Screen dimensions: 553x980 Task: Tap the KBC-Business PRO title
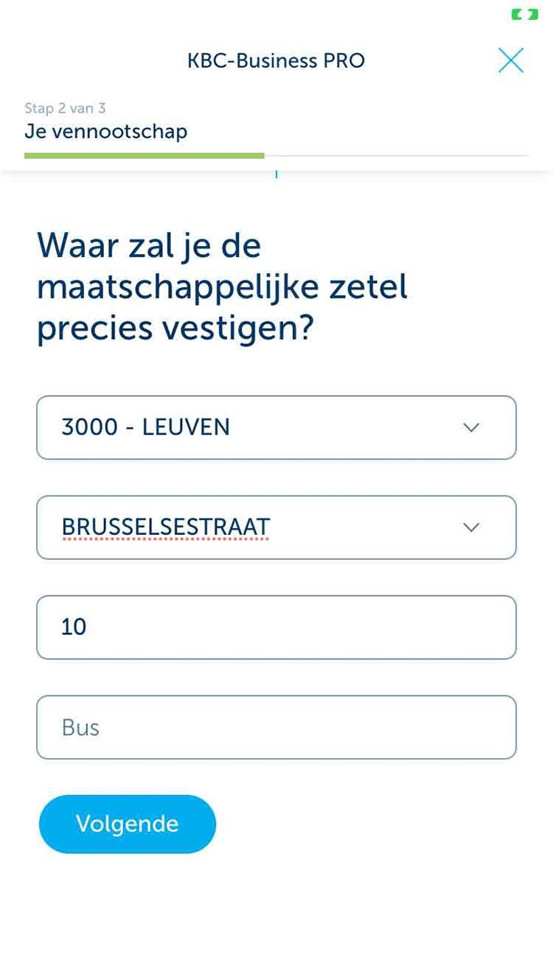(276, 60)
